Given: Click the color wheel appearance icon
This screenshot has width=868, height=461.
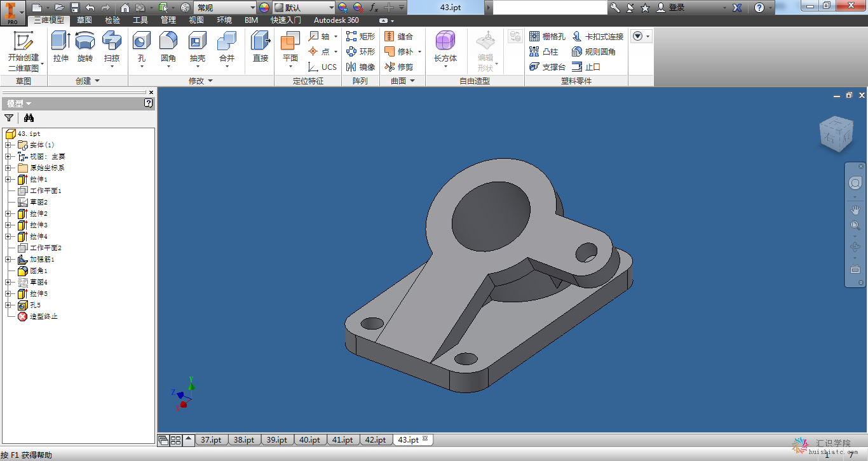Looking at the screenshot, I should point(264,8).
